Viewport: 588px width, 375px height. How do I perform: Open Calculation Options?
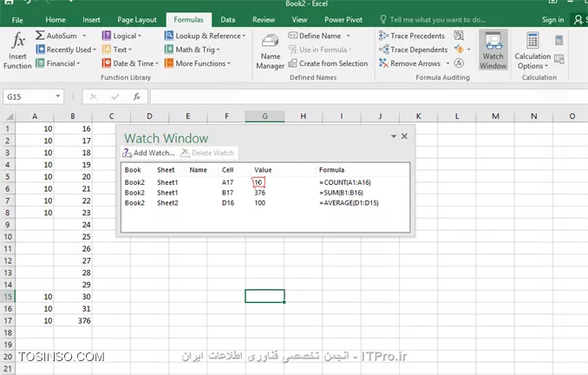532,50
